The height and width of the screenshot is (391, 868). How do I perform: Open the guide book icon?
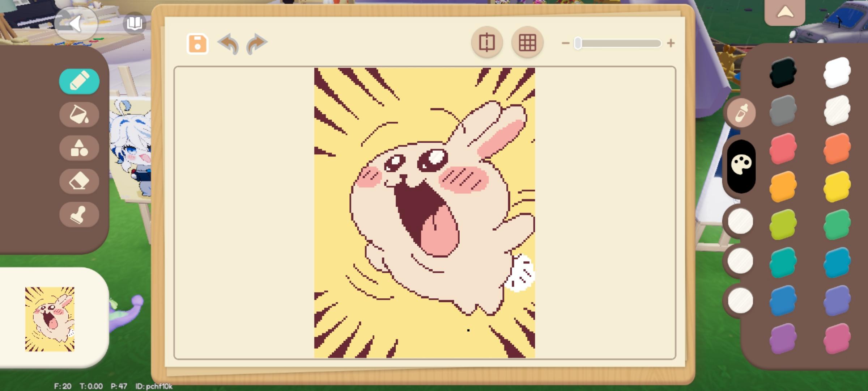[134, 24]
